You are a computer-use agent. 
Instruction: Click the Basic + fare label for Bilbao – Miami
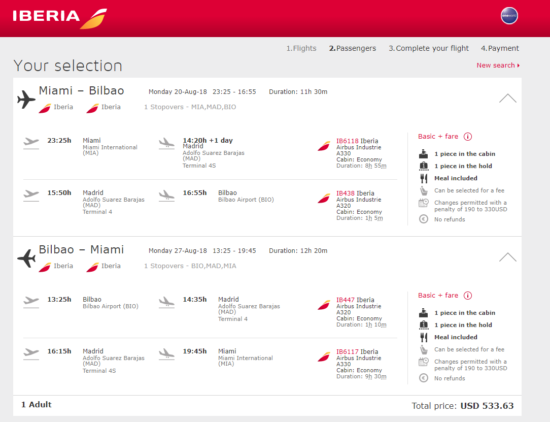pyautogui.click(x=438, y=295)
